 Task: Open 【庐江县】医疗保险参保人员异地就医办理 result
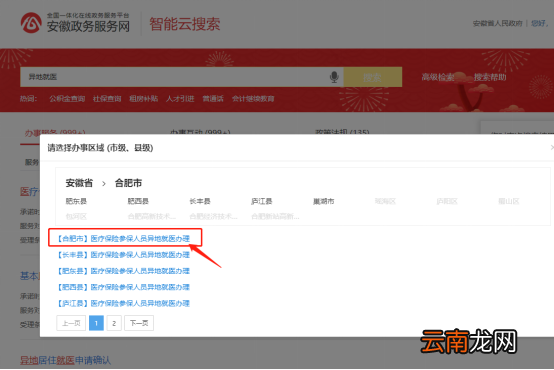124,303
